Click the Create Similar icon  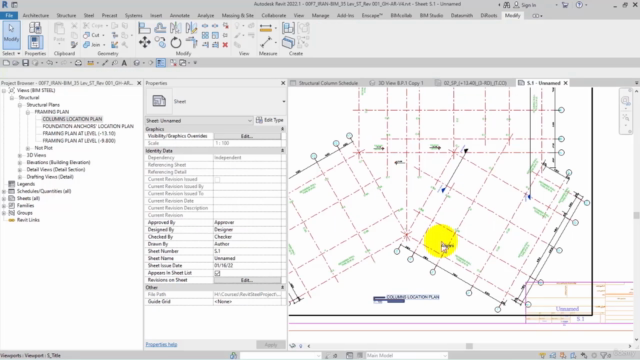288,42
